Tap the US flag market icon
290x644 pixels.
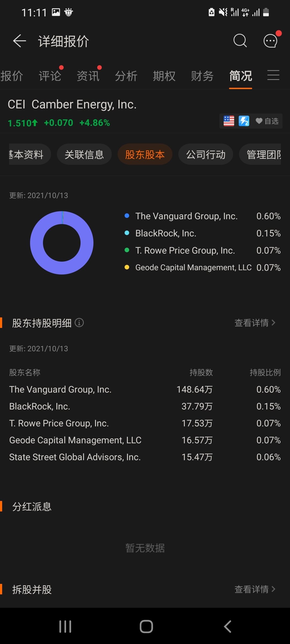(229, 121)
